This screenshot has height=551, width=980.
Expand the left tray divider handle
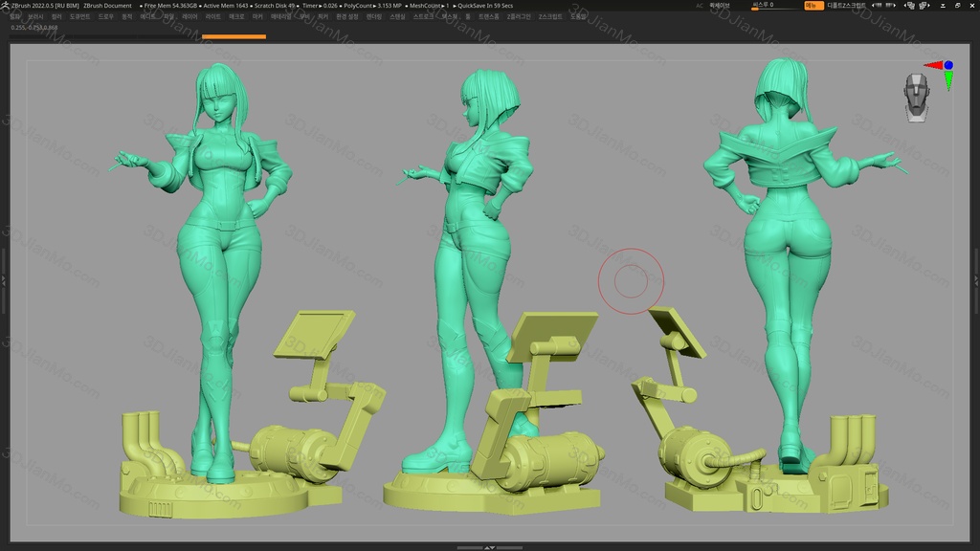pos(4,280)
